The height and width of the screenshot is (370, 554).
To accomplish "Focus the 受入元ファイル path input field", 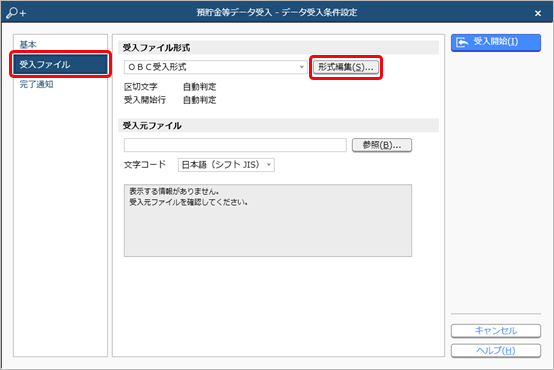I will (x=235, y=145).
